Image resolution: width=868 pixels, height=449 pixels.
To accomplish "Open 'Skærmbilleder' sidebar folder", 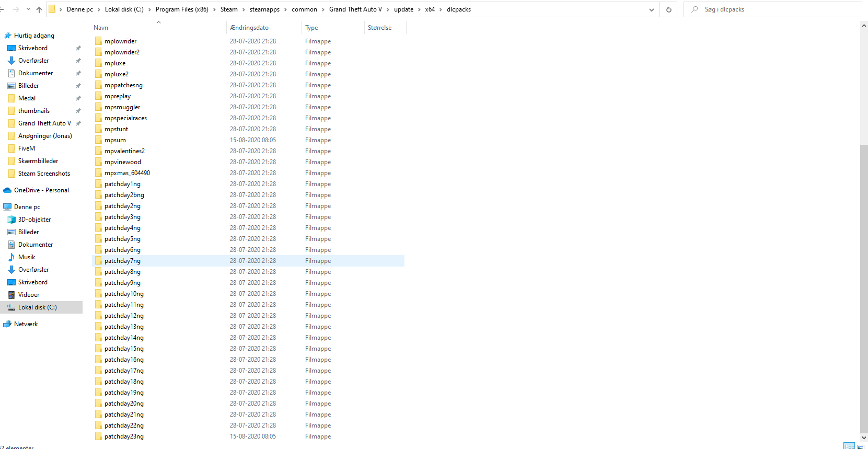I will coord(38,161).
